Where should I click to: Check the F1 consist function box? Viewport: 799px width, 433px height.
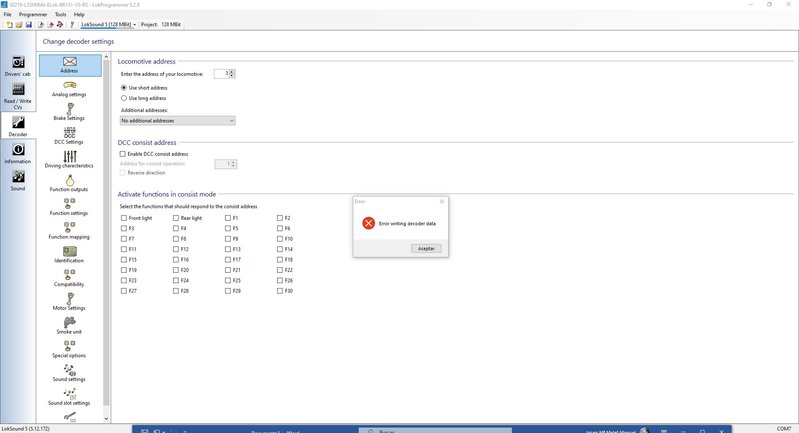click(228, 218)
